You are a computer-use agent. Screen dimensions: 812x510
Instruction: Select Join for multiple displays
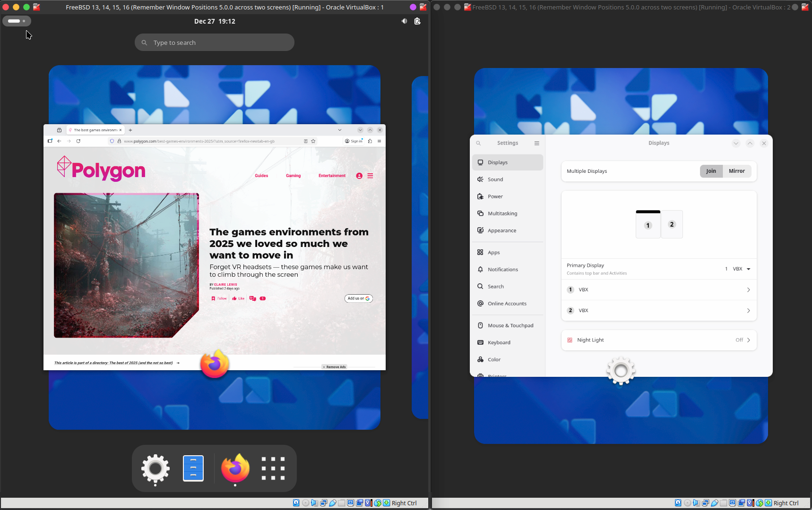711,171
